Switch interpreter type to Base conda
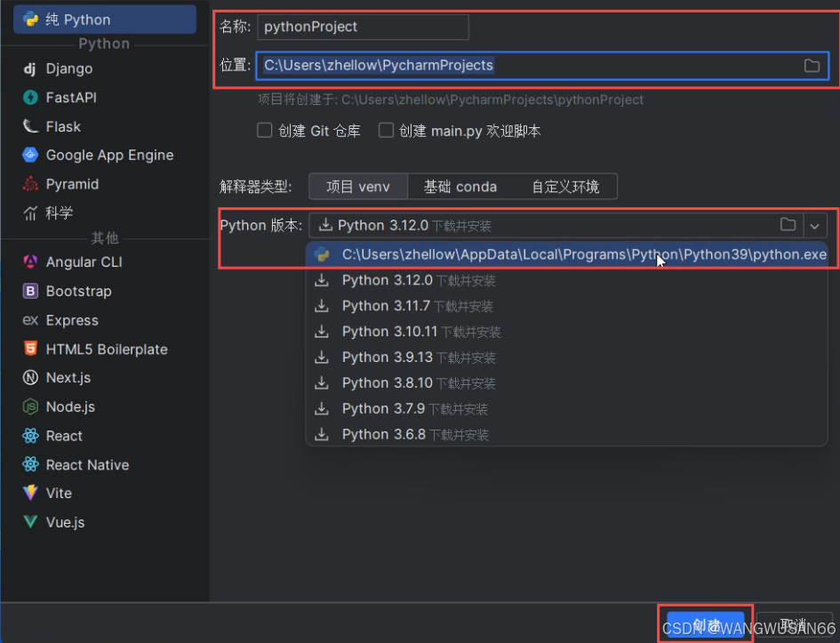 [460, 187]
